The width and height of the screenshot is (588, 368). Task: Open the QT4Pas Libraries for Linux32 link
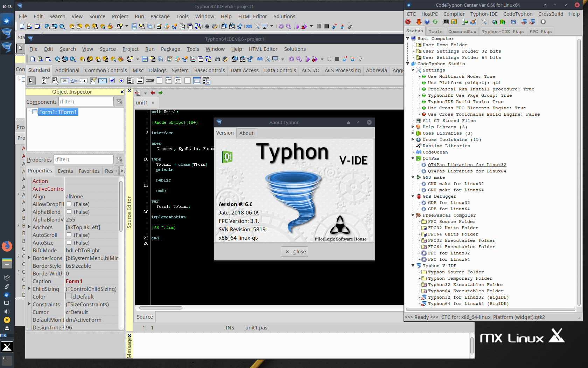pyautogui.click(x=467, y=165)
